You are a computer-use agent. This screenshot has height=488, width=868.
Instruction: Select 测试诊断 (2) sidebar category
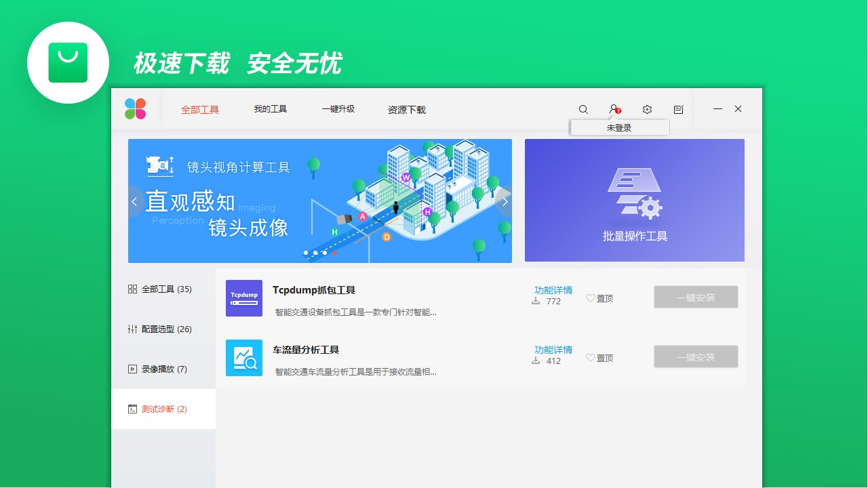pyautogui.click(x=163, y=409)
